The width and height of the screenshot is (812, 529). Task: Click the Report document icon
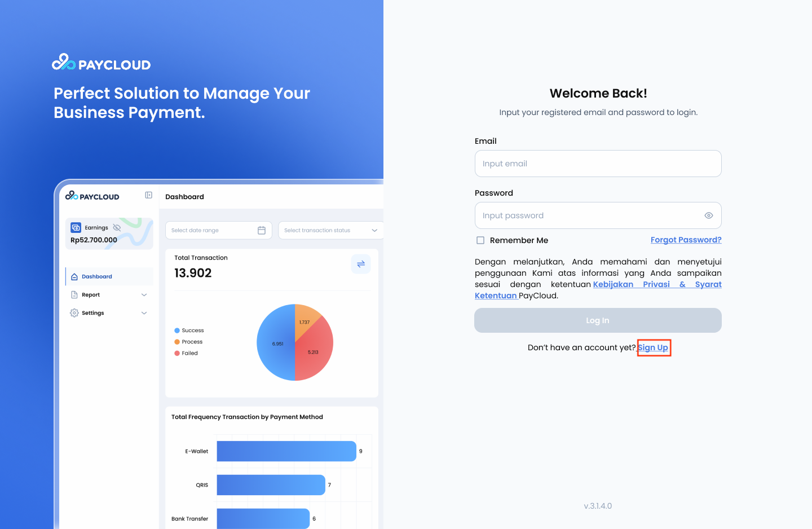tap(75, 294)
